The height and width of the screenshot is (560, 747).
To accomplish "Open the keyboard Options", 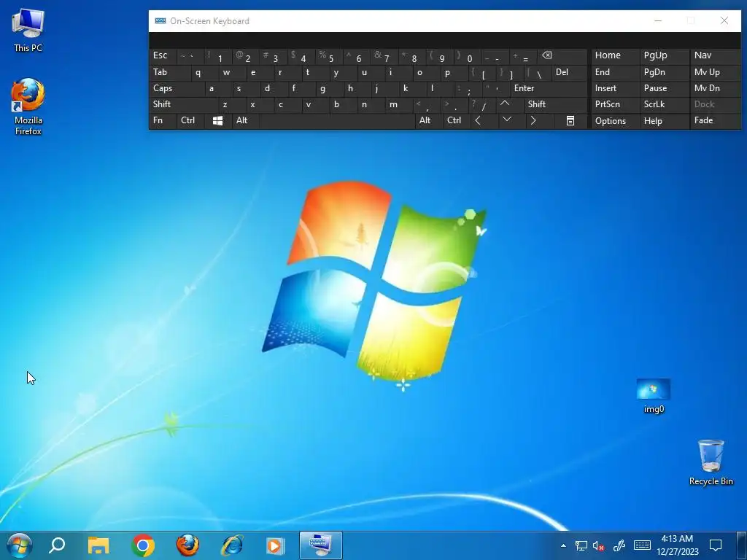I will tap(614, 121).
